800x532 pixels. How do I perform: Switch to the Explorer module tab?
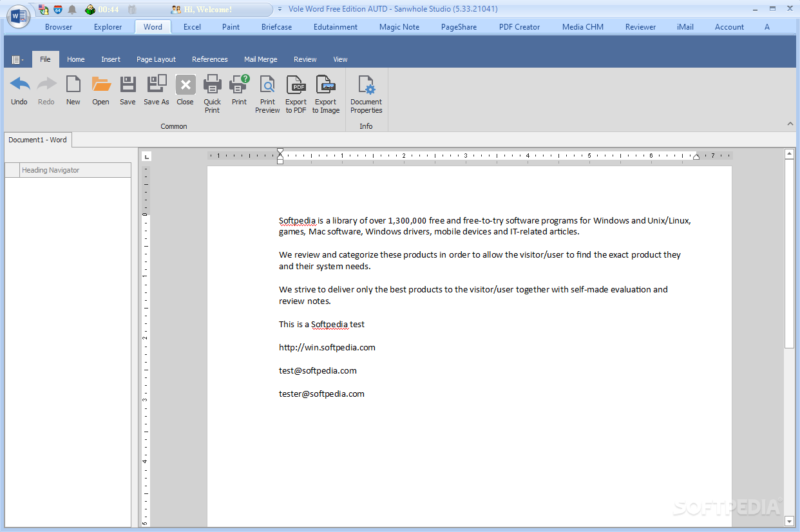tap(108, 27)
